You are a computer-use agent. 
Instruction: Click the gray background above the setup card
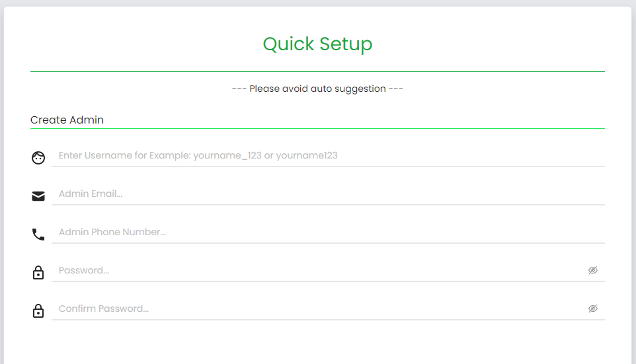pos(317,3)
